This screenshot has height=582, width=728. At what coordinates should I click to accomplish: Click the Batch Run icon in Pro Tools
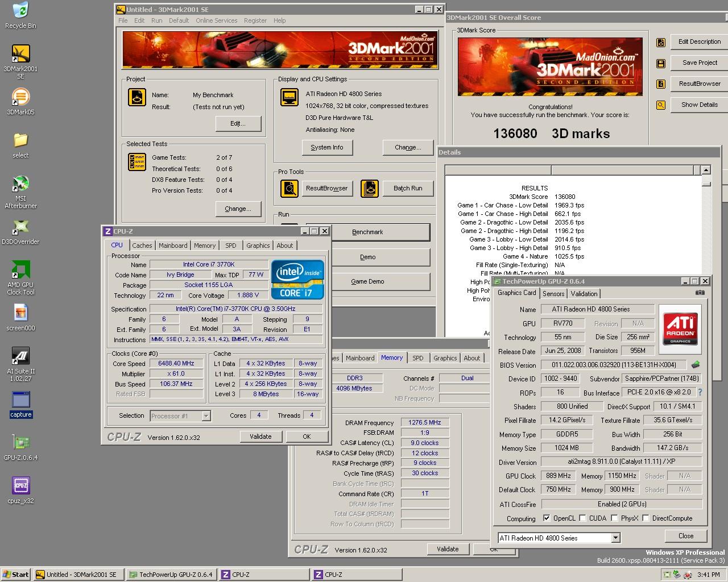pos(370,188)
